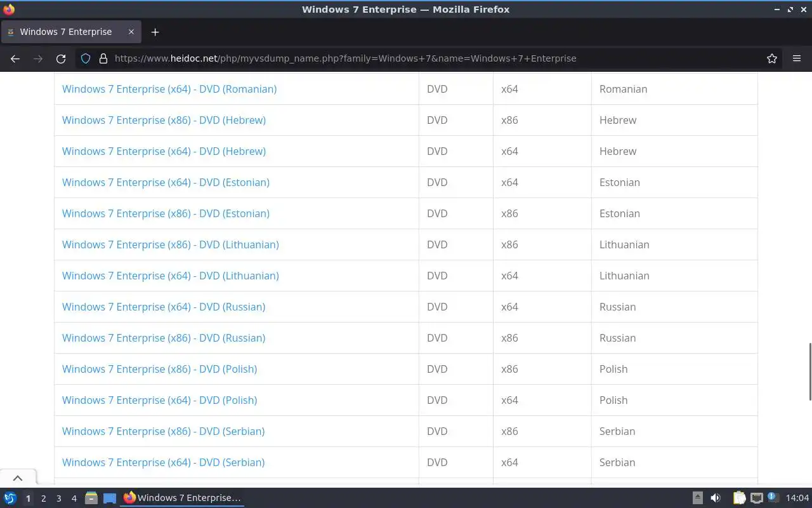The image size is (812, 508).
Task: Expand the bottom-left up-chevron panel
Action: (18, 478)
